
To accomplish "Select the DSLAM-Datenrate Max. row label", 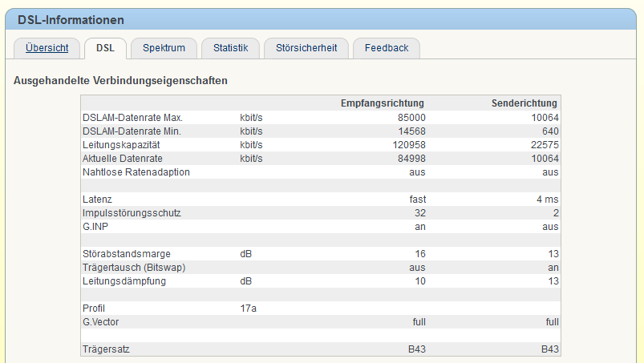I will pyautogui.click(x=133, y=118).
